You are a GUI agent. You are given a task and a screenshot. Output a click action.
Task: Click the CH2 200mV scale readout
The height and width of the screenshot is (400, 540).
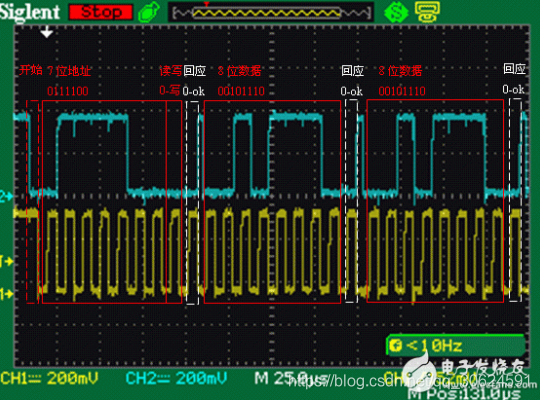[x=176, y=378]
